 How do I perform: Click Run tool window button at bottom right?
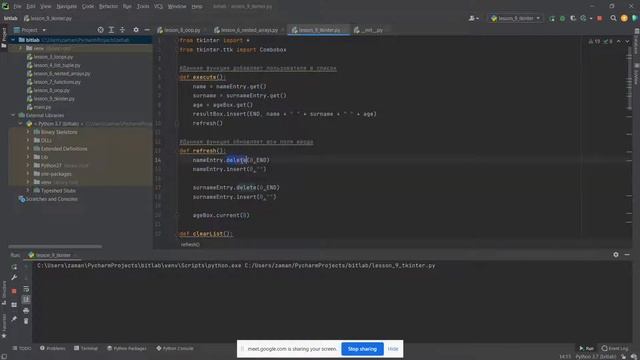(586, 348)
